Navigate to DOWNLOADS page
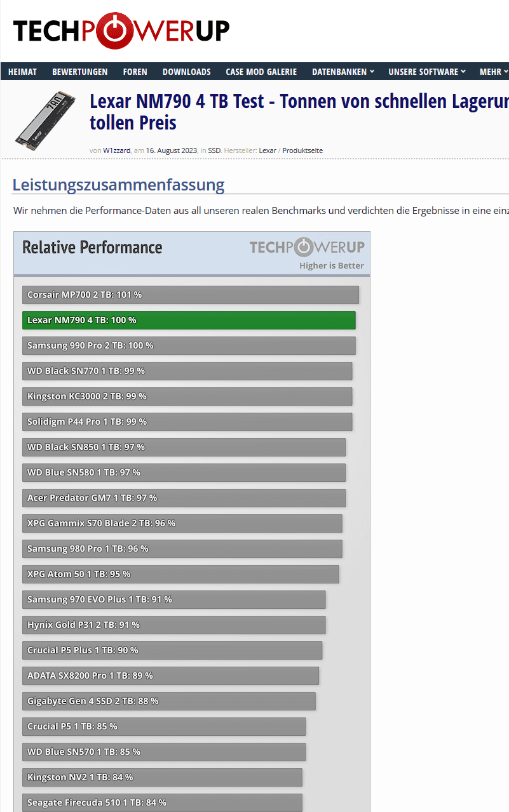Screen dimensions: 509x812 point(186,72)
